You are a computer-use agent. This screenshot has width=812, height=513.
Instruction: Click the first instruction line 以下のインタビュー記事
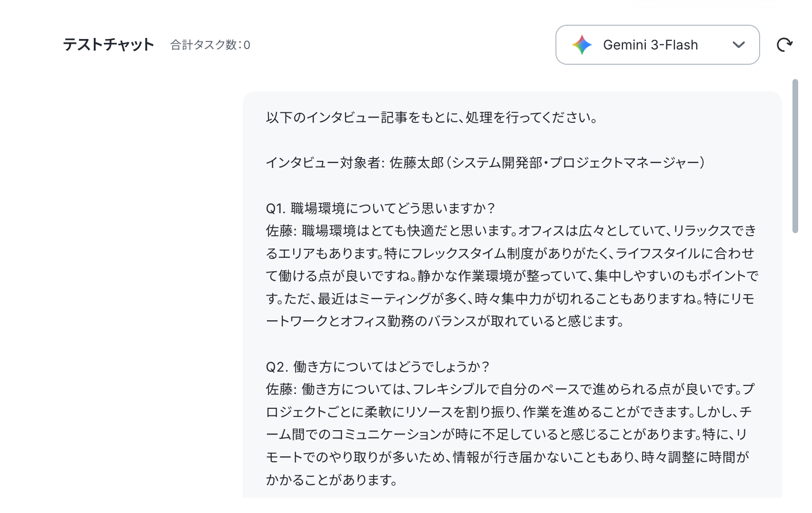(x=432, y=118)
